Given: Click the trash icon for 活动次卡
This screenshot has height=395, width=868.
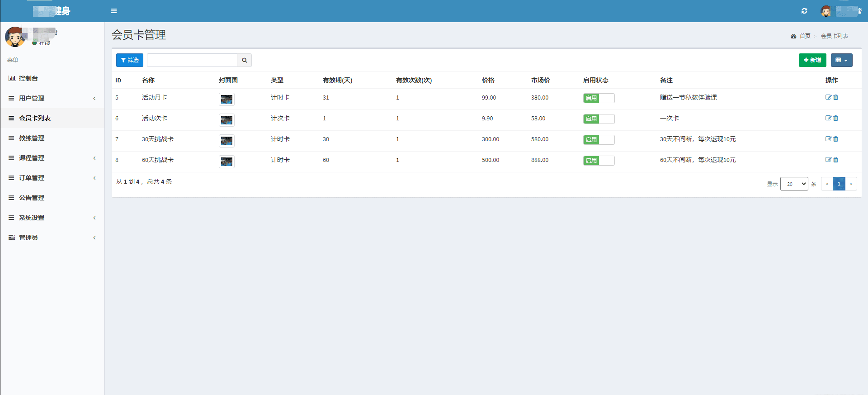Looking at the screenshot, I should tap(836, 118).
